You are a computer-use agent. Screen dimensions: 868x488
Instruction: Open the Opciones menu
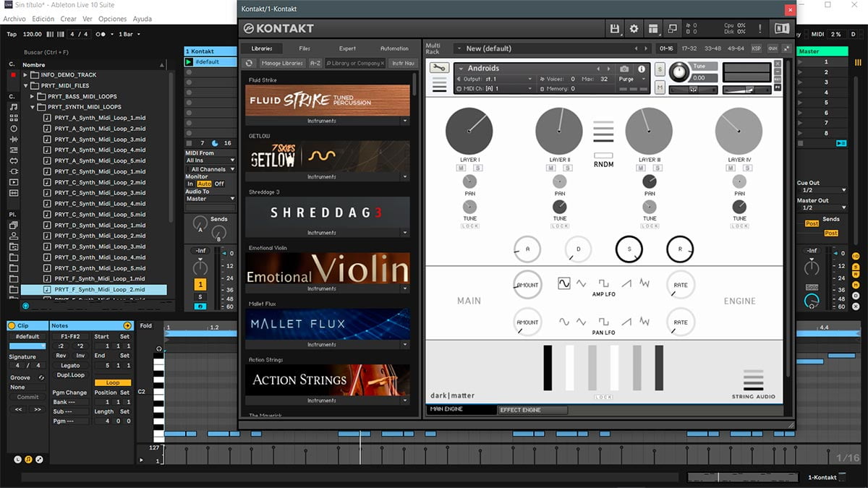click(x=112, y=19)
